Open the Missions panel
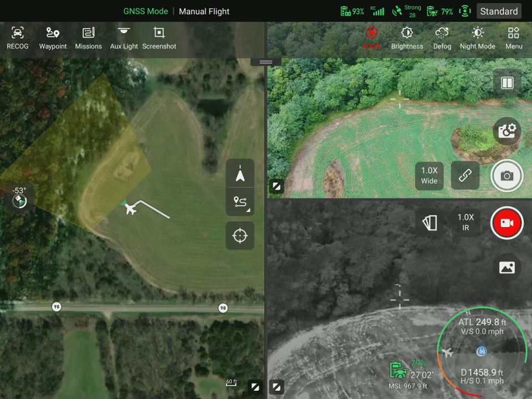532x399 pixels. (x=89, y=38)
